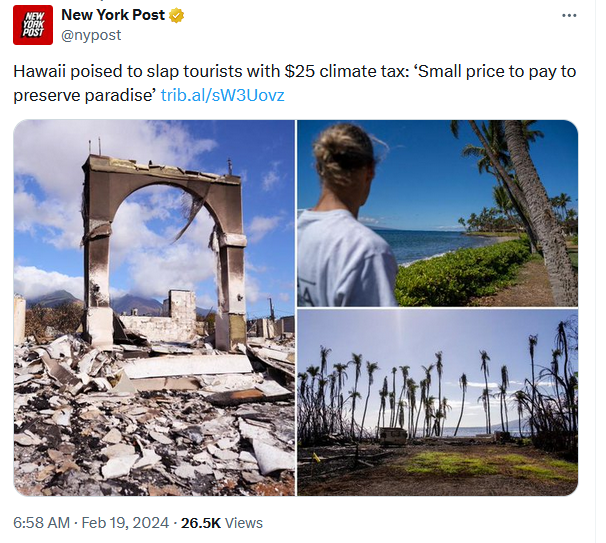Click the New York Post display name
606x543 pixels.
(x=113, y=15)
